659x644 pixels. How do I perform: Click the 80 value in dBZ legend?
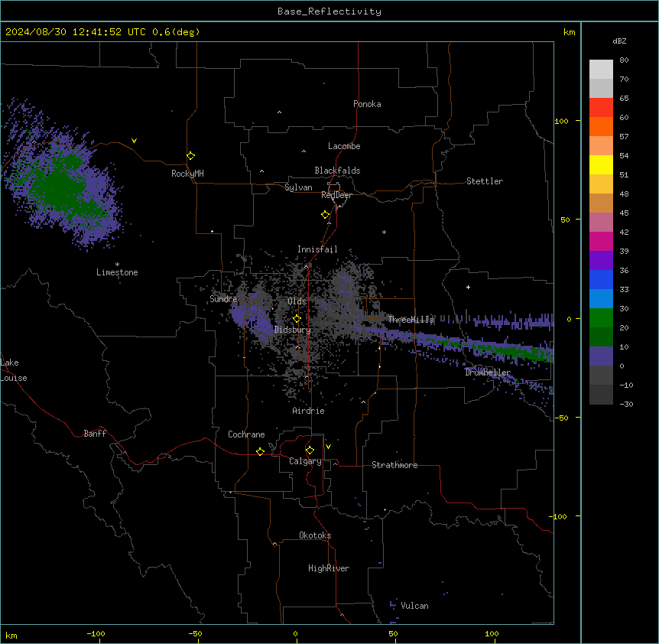click(624, 60)
